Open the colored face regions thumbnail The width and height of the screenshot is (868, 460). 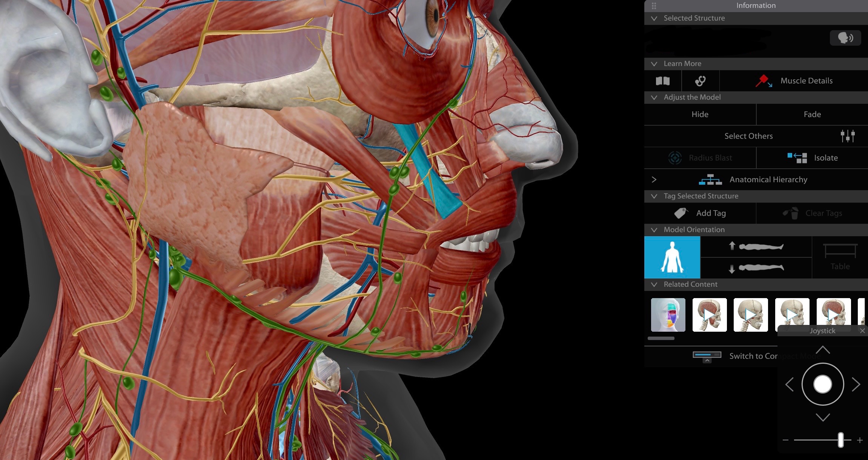tap(668, 315)
